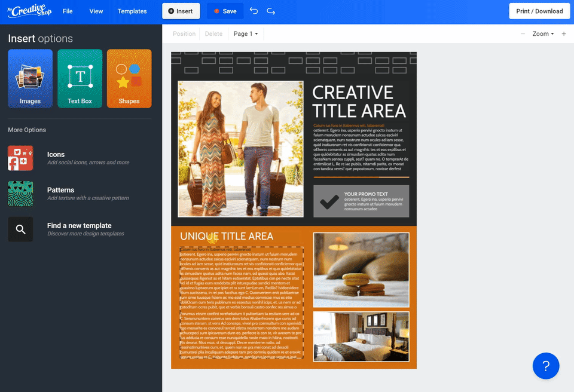Open the Zoom level dropdown
This screenshot has height=392, width=574.
(542, 33)
